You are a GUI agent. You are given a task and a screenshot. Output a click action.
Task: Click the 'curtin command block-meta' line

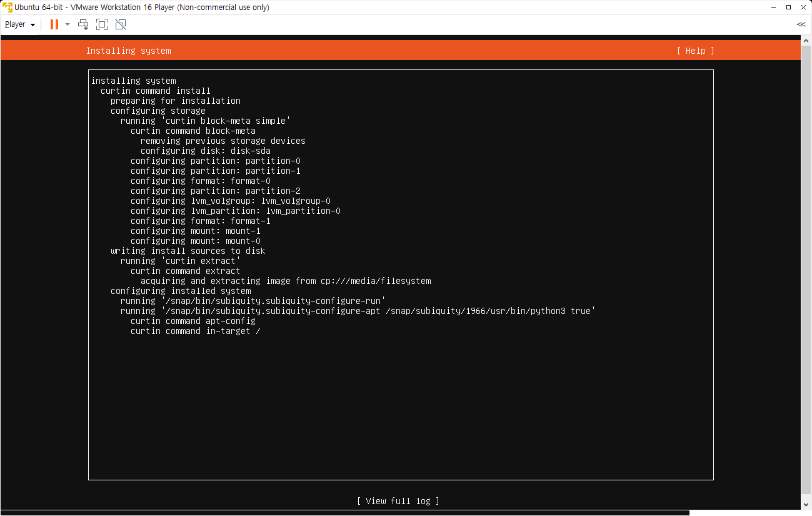coord(193,131)
